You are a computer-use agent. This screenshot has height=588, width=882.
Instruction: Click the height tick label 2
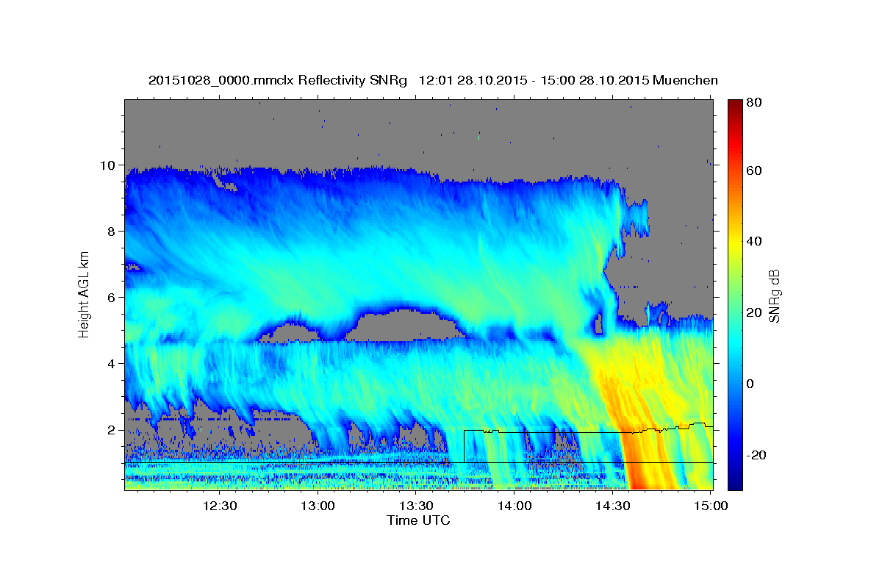[x=112, y=430]
